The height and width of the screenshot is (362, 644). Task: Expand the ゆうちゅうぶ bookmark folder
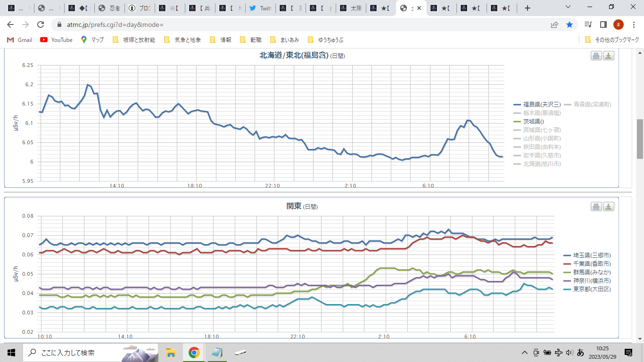pos(326,40)
